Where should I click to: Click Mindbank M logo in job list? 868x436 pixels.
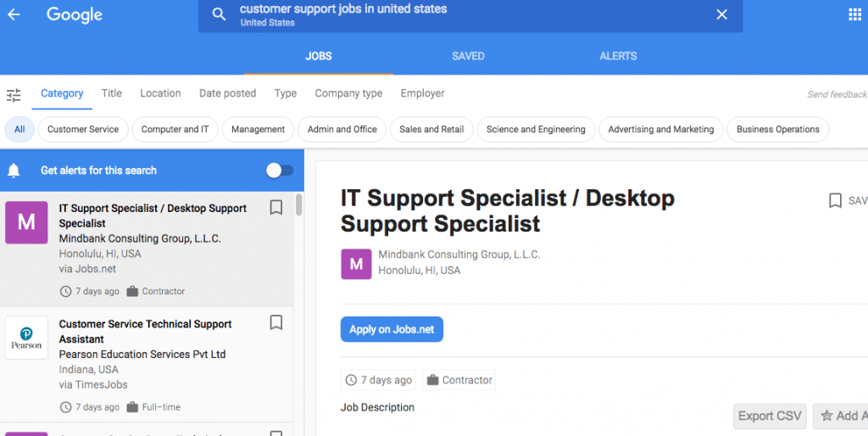26,223
